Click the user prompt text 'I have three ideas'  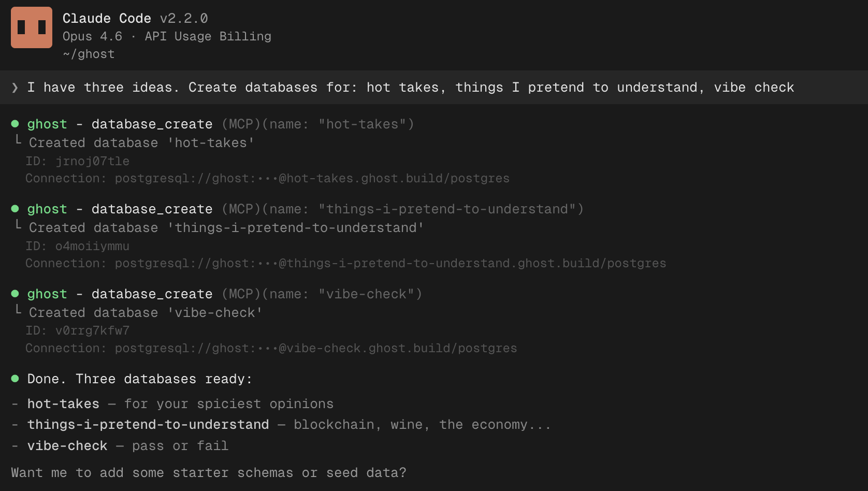tap(103, 88)
